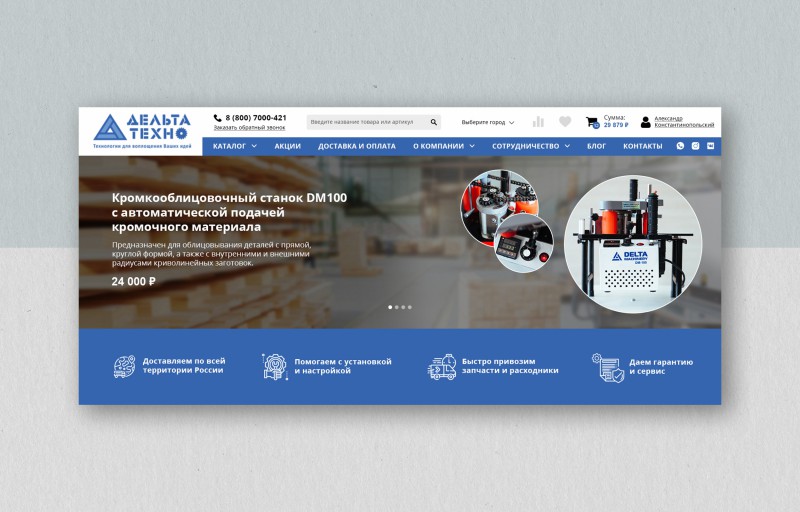Click the Александр Константинопольский account link

pyautogui.click(x=684, y=122)
